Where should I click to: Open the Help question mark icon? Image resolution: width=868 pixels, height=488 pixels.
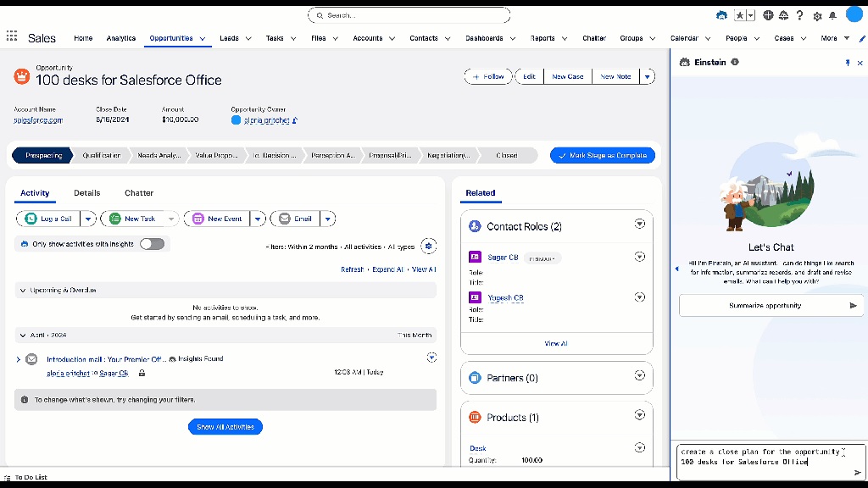(799, 15)
